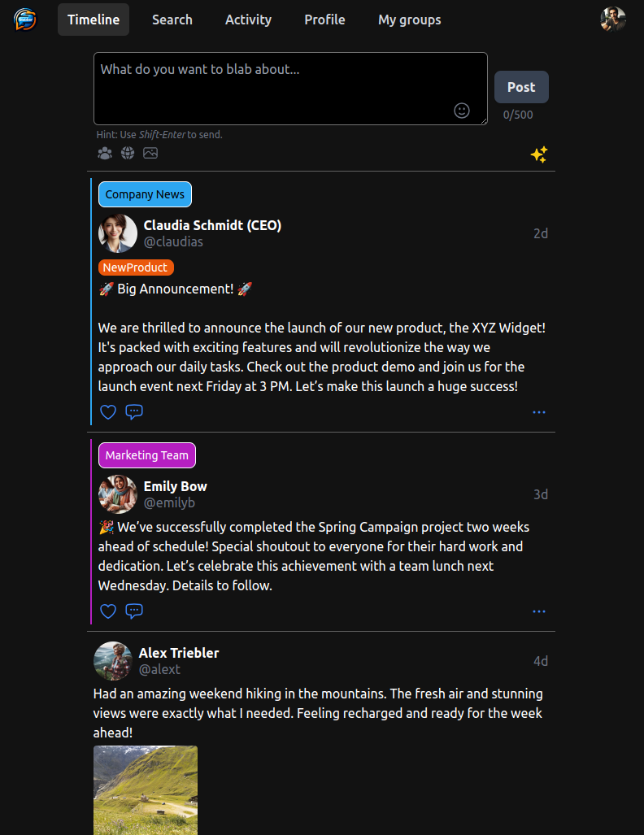This screenshot has width=644, height=835.
Task: Click the globe visibility icon under the composer
Action: click(x=127, y=153)
